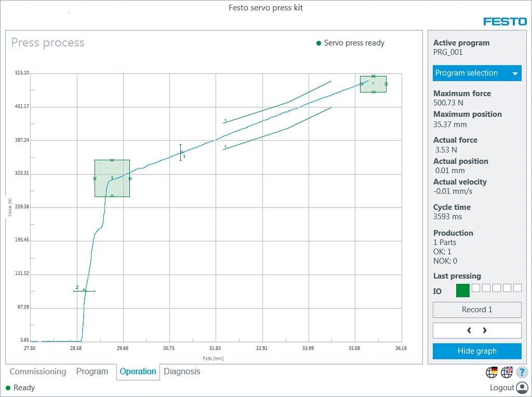Click the 1 Parts production text
The width and height of the screenshot is (532, 397).
pos(445,242)
